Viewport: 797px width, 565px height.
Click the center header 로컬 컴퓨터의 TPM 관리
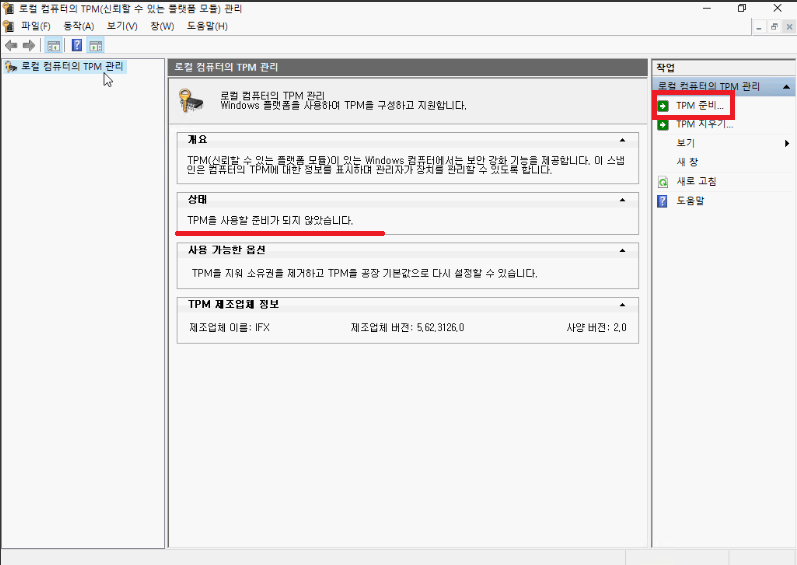pos(226,67)
